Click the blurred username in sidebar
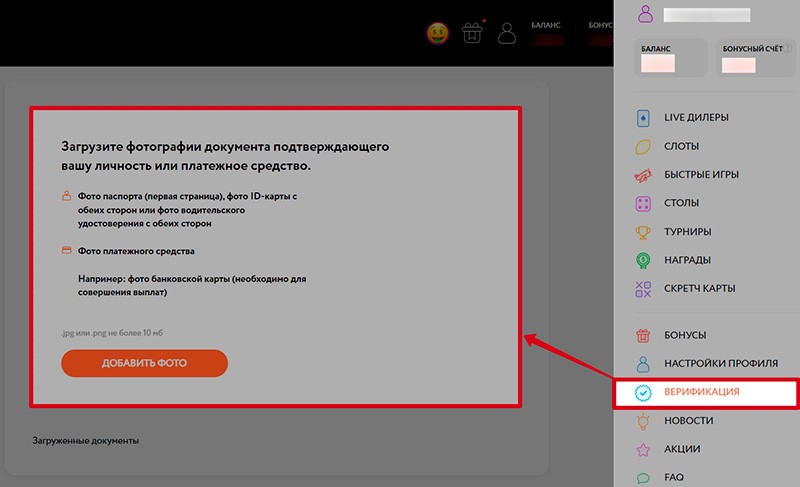Viewport: 800px width, 487px height. click(707, 15)
